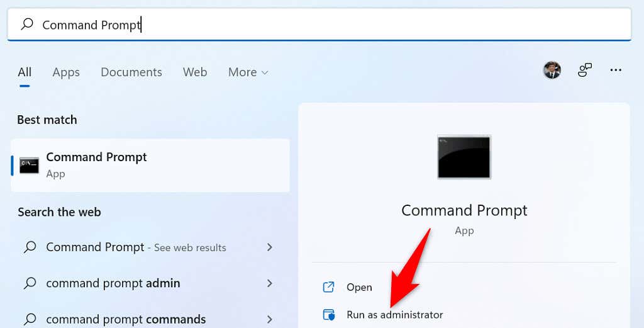Screen dimensions: 644x328
Task: Click the Run as administrator shield icon
Action: coord(328,315)
